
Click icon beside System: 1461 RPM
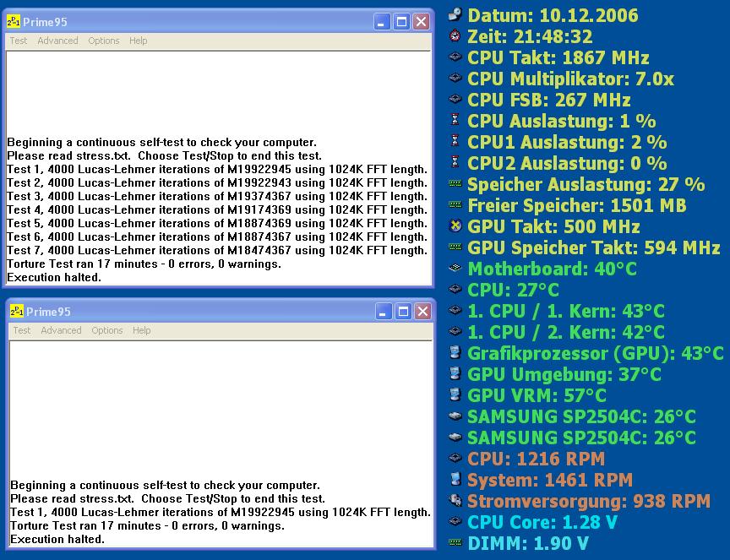tap(455, 479)
